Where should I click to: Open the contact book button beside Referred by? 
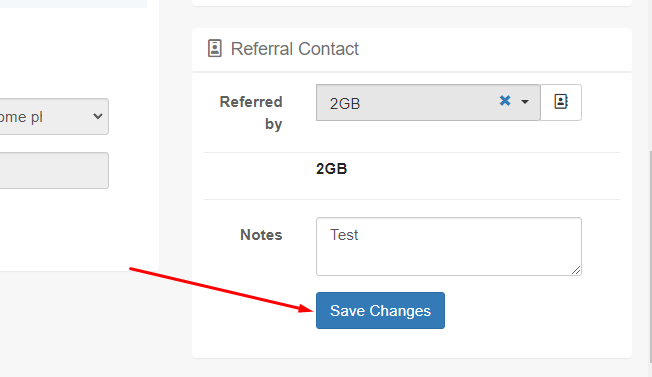561,102
